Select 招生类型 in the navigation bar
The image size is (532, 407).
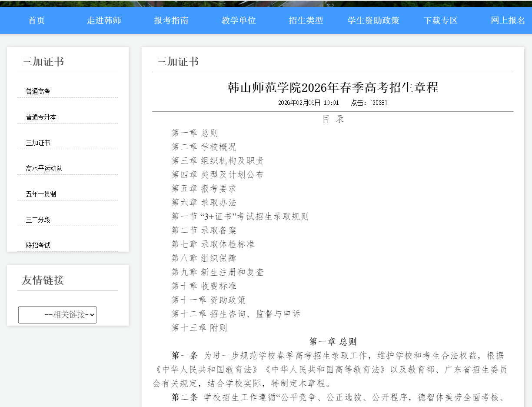tap(306, 20)
